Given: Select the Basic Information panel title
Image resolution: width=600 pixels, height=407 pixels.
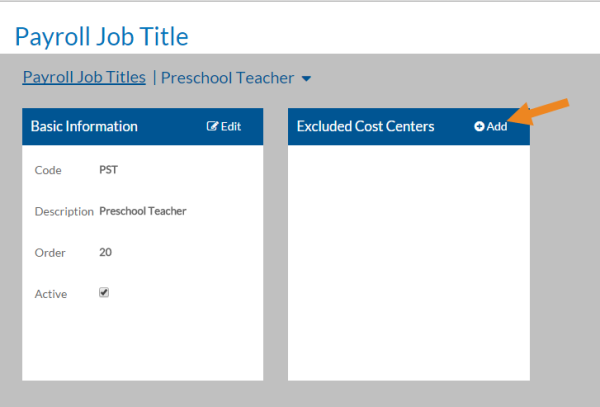Looking at the screenshot, I should point(84,127).
